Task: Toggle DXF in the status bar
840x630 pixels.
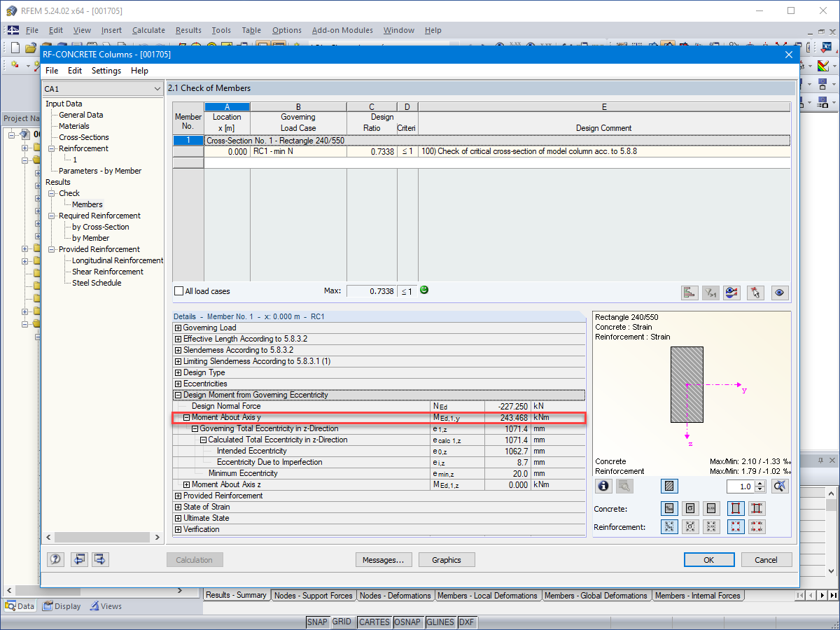Action: pyautogui.click(x=466, y=622)
